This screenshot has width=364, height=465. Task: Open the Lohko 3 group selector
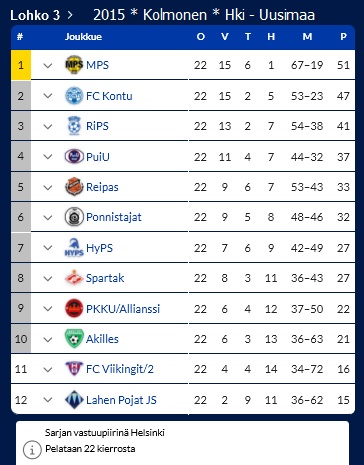coord(41,15)
